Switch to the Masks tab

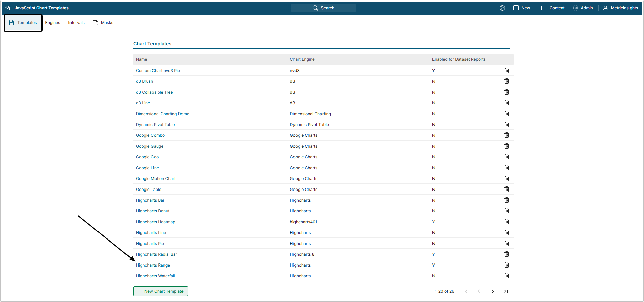tap(103, 23)
